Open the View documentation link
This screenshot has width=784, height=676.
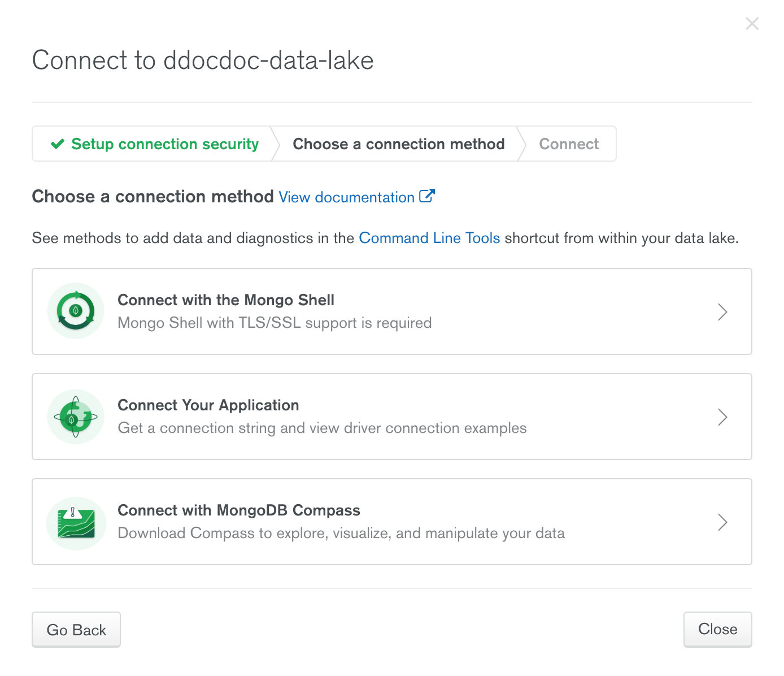click(x=346, y=197)
